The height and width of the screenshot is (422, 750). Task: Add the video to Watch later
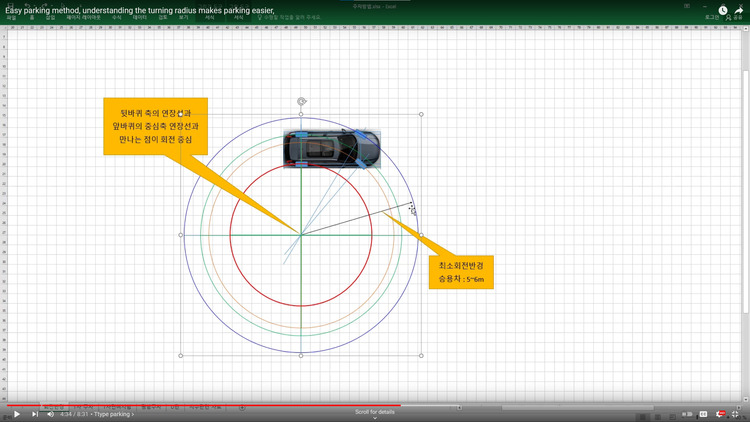tap(723, 10)
